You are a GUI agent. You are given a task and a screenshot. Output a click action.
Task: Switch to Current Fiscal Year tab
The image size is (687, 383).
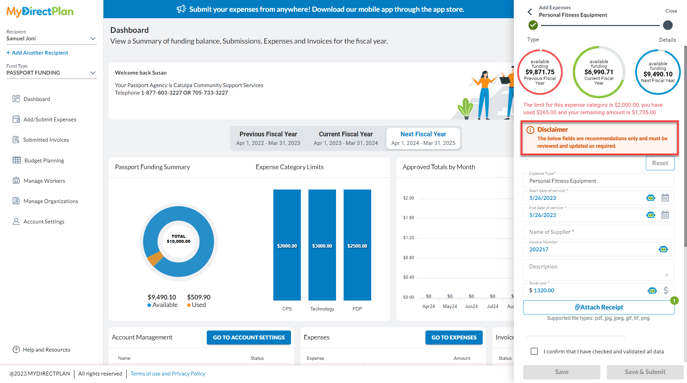[x=346, y=138]
